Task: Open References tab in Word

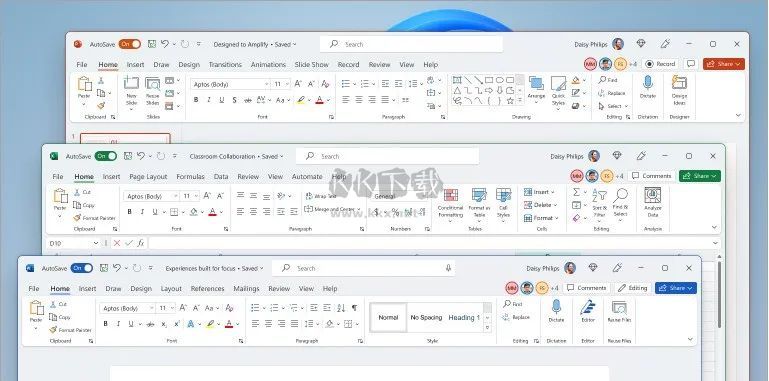Action: 207,288
